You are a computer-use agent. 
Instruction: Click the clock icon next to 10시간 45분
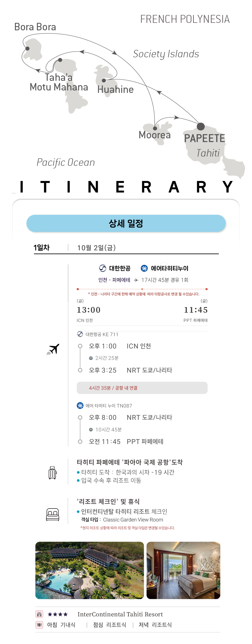tap(91, 429)
